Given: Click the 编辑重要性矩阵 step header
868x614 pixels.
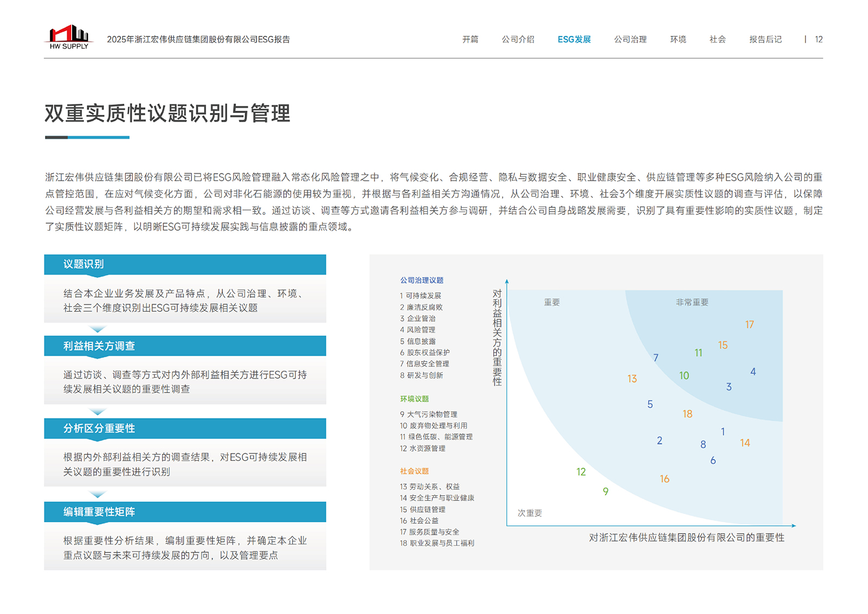Looking at the screenshot, I should (185, 512).
